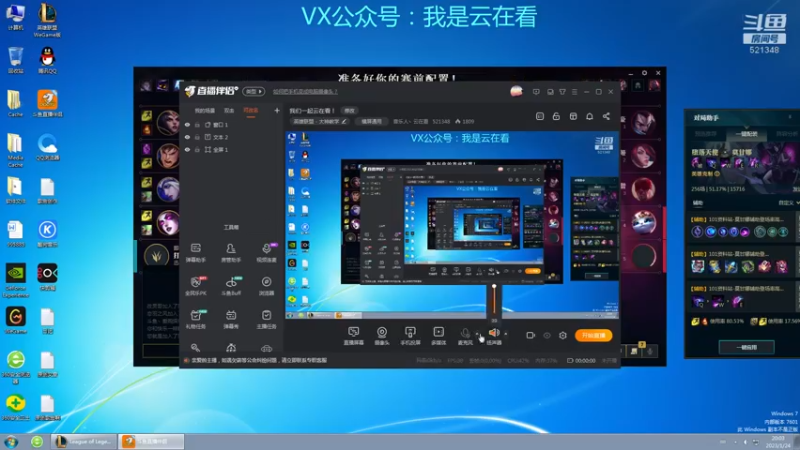Add a 手机投屏 phone screen source
This screenshot has height=450, width=800.
pos(410,336)
